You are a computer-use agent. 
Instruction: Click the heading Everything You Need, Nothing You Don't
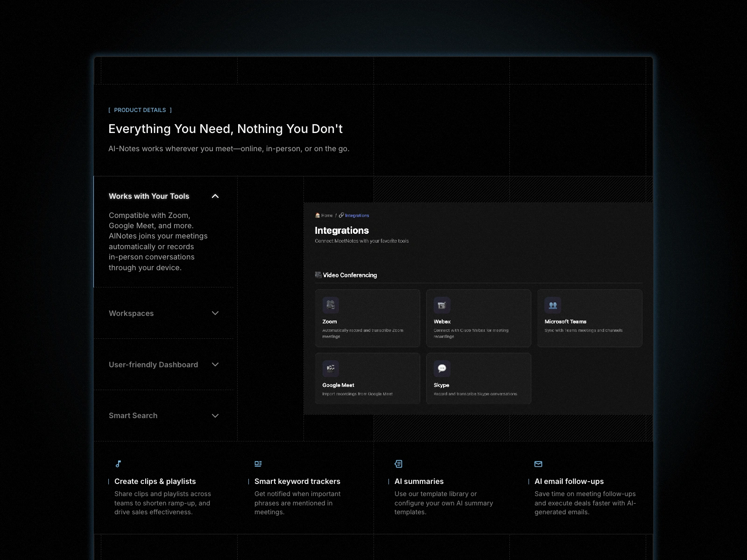tap(226, 129)
